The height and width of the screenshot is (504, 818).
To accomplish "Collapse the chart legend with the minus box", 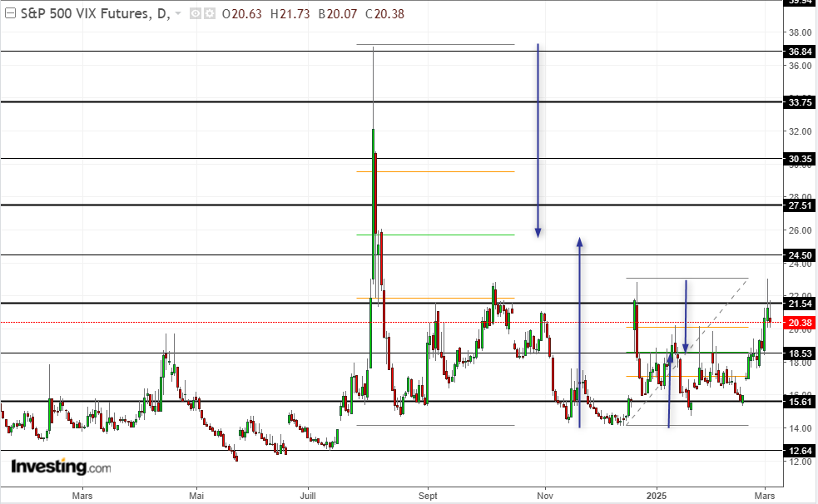I will pos(10,13).
